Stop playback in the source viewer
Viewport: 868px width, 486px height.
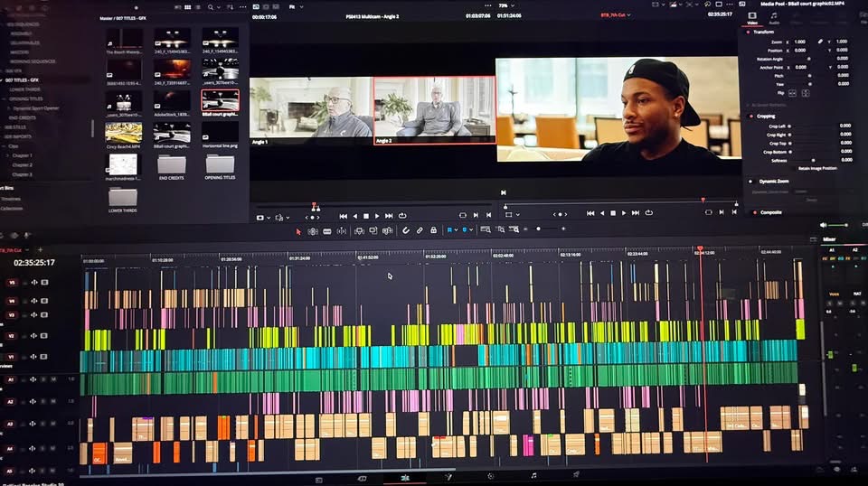click(366, 216)
